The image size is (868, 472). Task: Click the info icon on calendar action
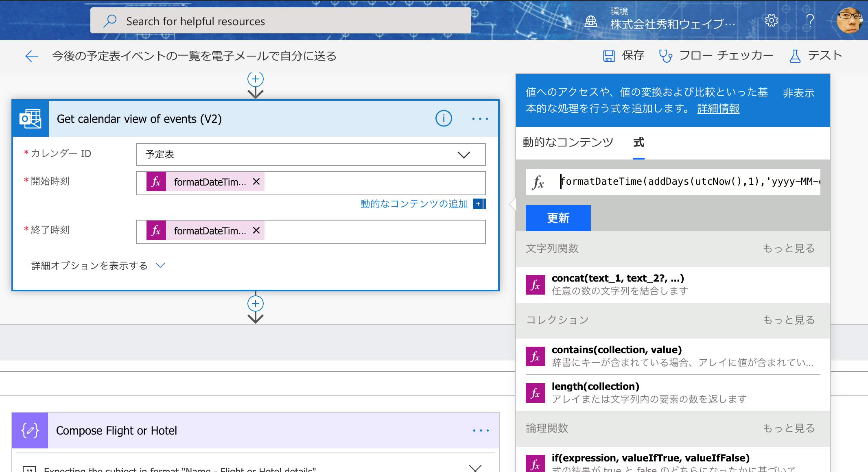444,118
